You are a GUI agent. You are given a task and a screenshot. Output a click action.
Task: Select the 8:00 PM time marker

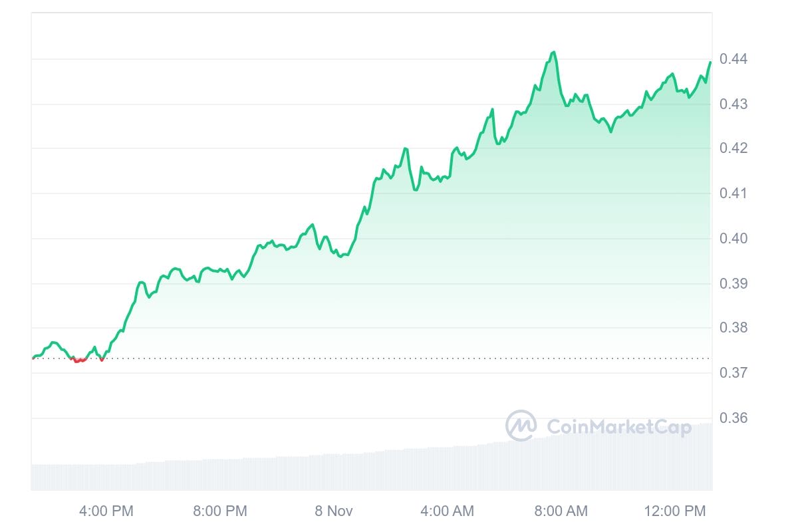219,511
